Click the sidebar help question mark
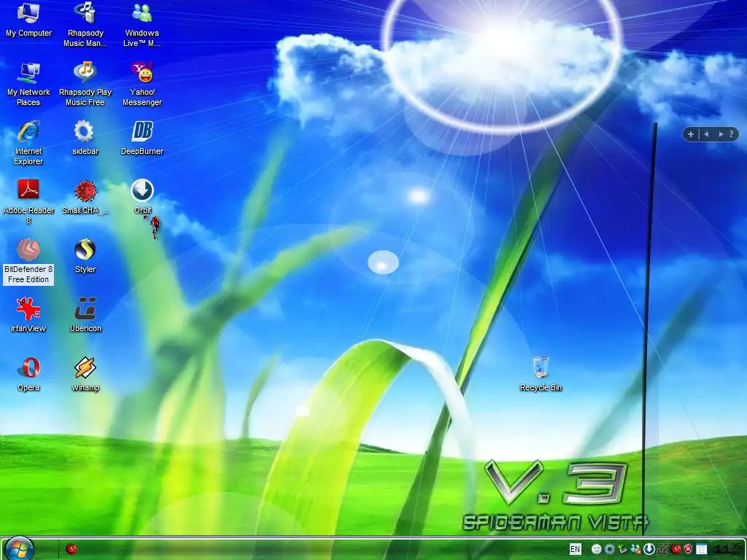This screenshot has width=747, height=560. coord(731,134)
